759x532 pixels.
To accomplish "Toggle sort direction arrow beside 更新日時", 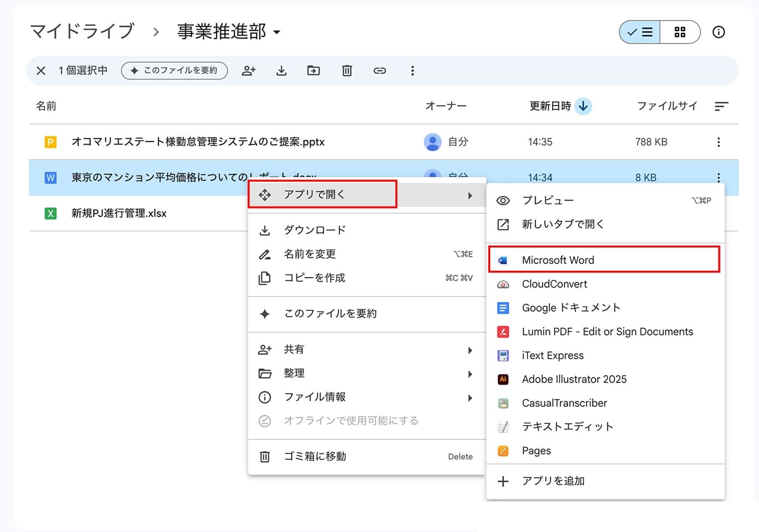I will pos(583,106).
